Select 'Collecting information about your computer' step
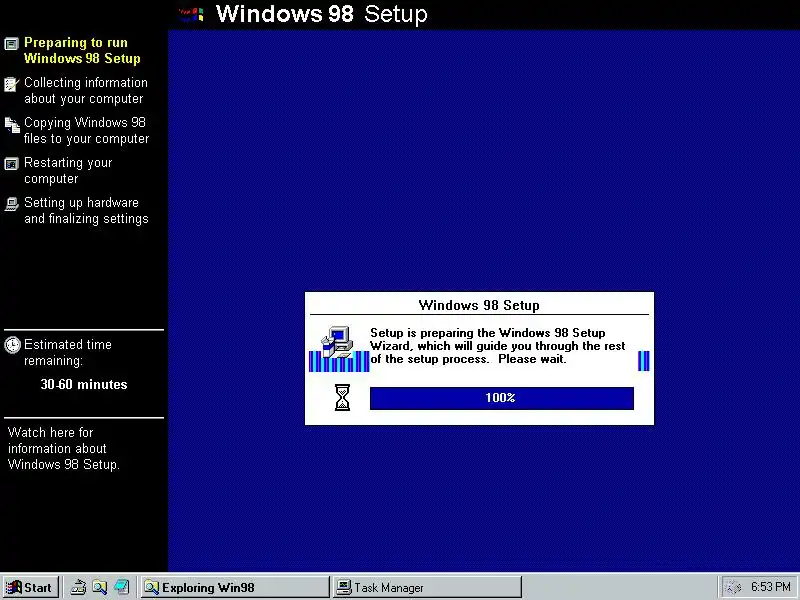Viewport: 800px width, 600px height. [86, 90]
